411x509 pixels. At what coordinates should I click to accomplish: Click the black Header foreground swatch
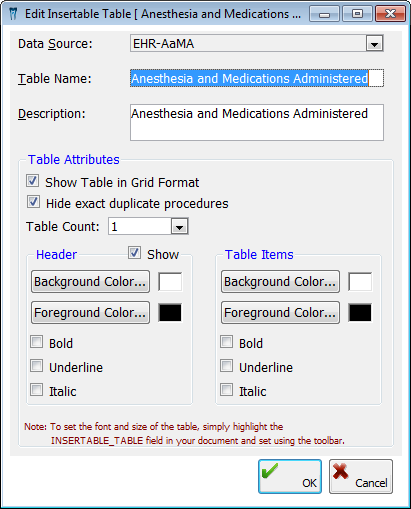[x=170, y=313]
